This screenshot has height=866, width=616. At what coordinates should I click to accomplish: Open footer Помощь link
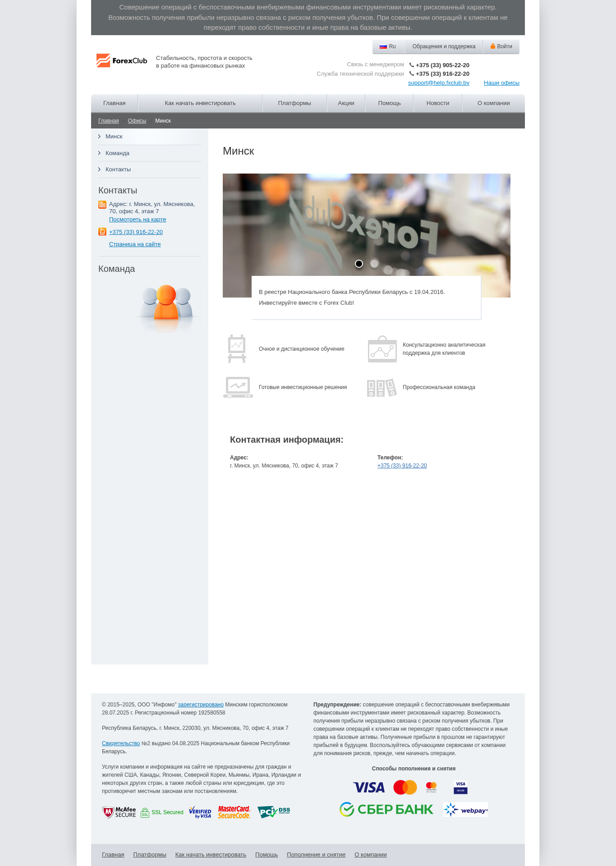coord(267,855)
